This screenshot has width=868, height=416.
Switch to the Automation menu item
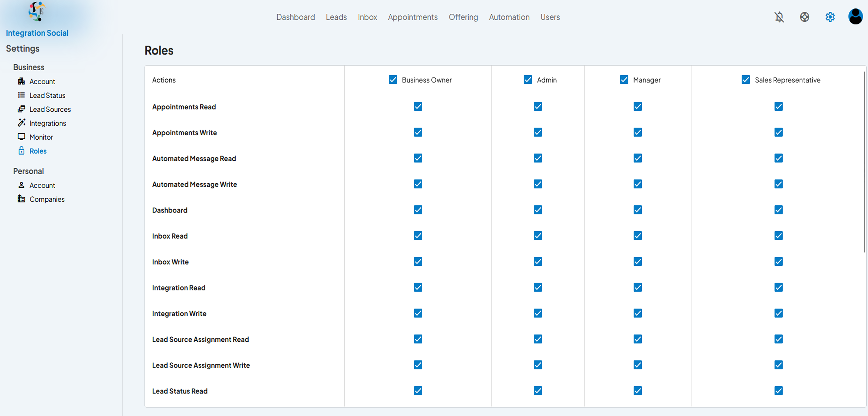[509, 17]
